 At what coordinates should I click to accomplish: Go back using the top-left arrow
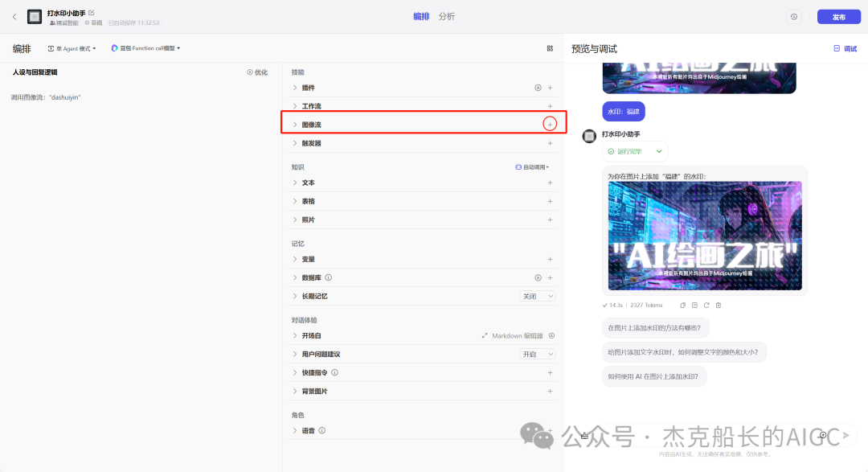point(14,17)
